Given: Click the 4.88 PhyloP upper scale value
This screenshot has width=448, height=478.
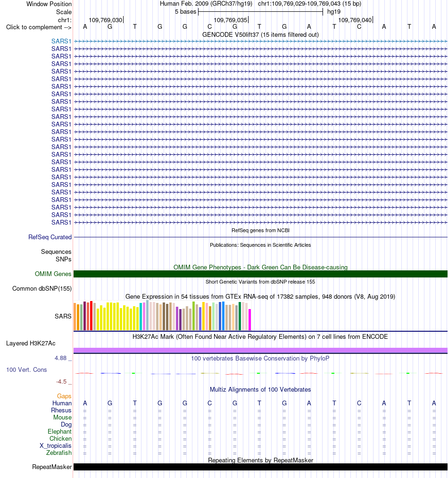Looking at the screenshot, I should [61, 358].
